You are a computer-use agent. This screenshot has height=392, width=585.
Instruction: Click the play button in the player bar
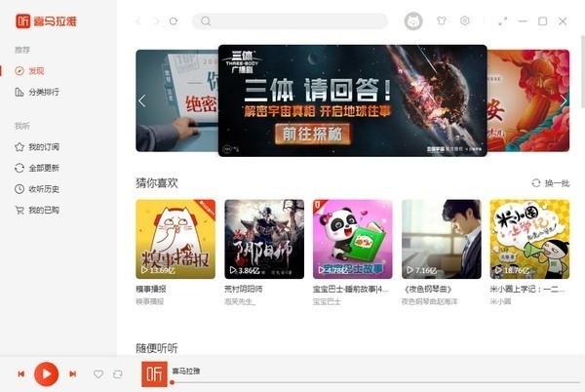tap(46, 373)
